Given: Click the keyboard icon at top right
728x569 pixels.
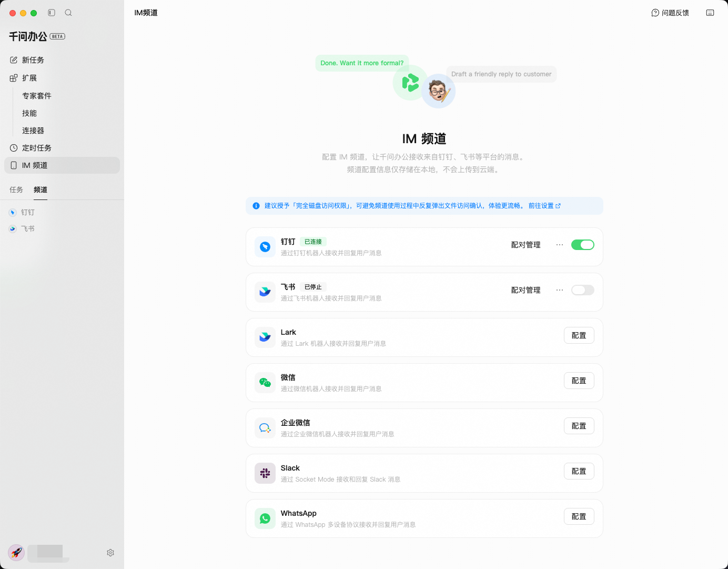Looking at the screenshot, I should coord(710,13).
